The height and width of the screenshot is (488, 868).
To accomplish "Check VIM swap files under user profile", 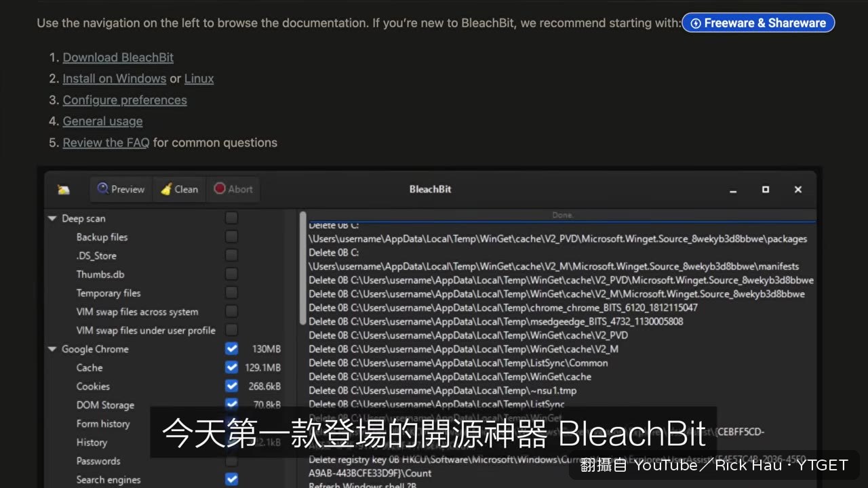I will pos(232,330).
